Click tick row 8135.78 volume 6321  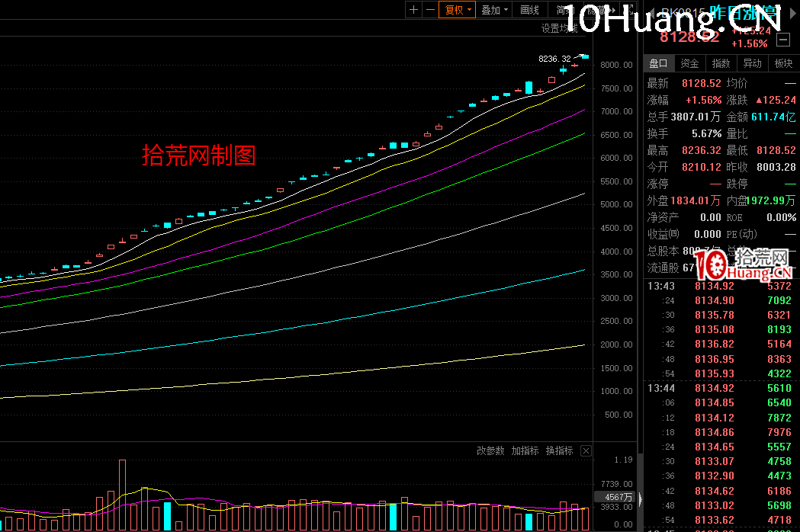pyautogui.click(x=719, y=316)
